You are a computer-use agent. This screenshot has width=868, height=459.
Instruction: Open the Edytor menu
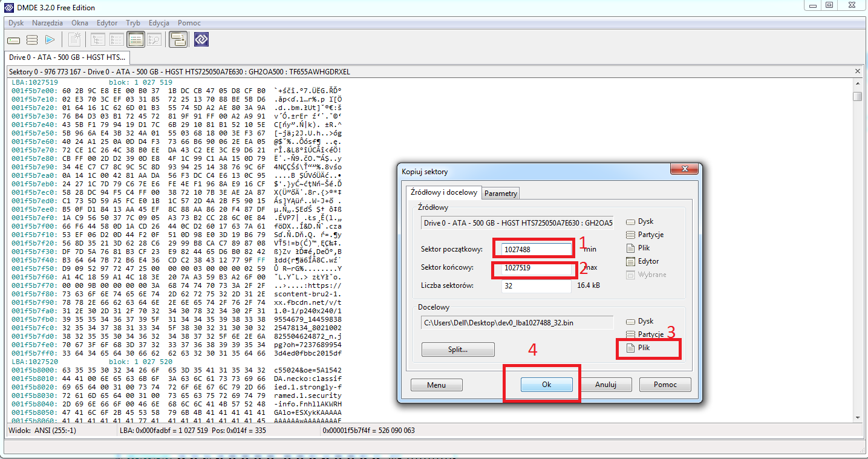click(x=107, y=23)
